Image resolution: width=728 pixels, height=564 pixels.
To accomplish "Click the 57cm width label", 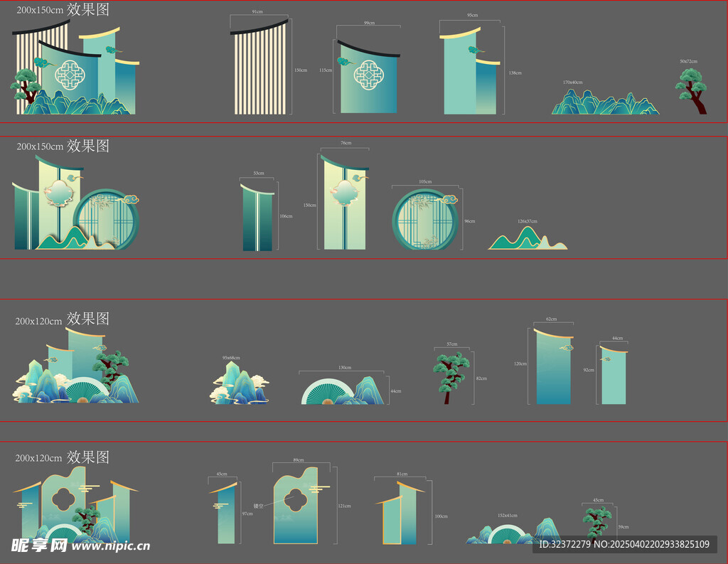I will pyautogui.click(x=451, y=344).
